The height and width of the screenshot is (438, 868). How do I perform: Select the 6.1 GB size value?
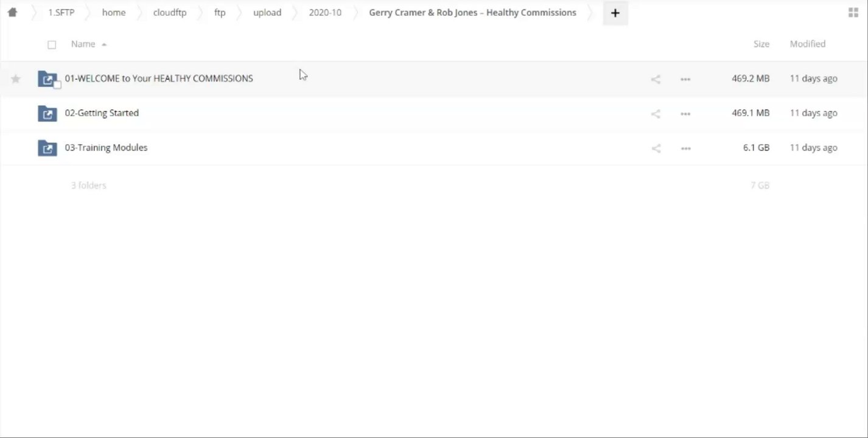pos(756,148)
